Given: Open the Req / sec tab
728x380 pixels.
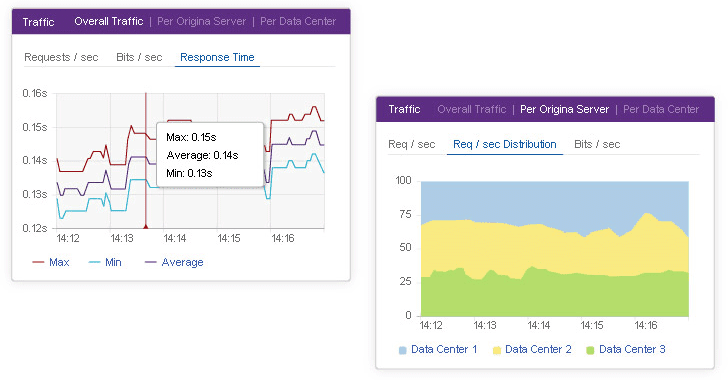Looking at the screenshot, I should click(412, 144).
